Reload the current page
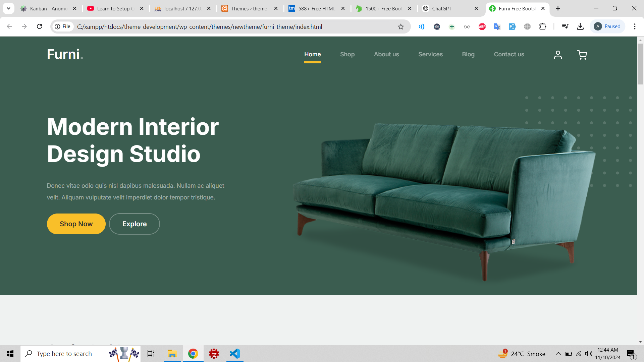Viewport: 644px width, 362px height. point(39,26)
